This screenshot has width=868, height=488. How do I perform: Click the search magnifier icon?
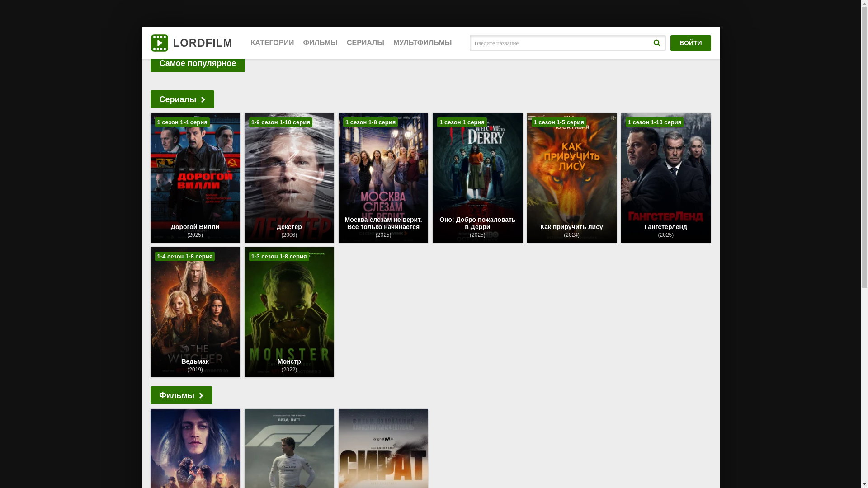656,43
